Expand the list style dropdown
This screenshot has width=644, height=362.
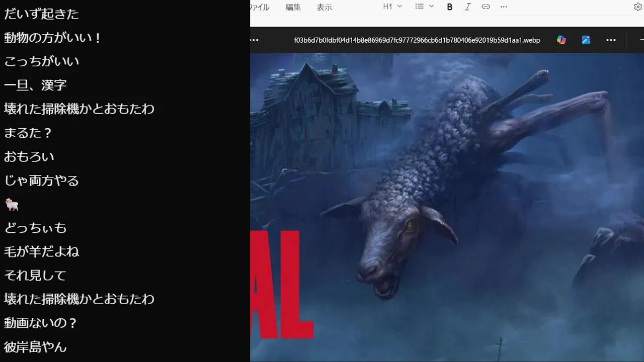pos(424,7)
